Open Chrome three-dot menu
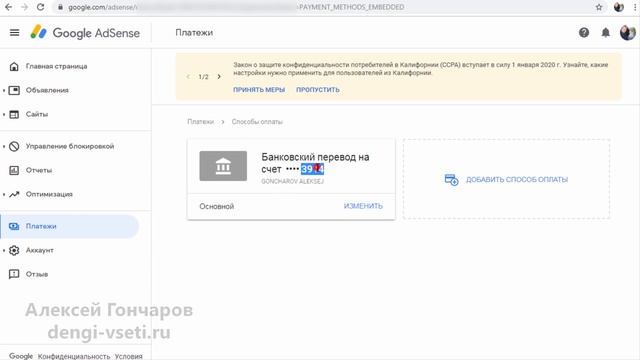The image size is (640, 360). click(635, 7)
